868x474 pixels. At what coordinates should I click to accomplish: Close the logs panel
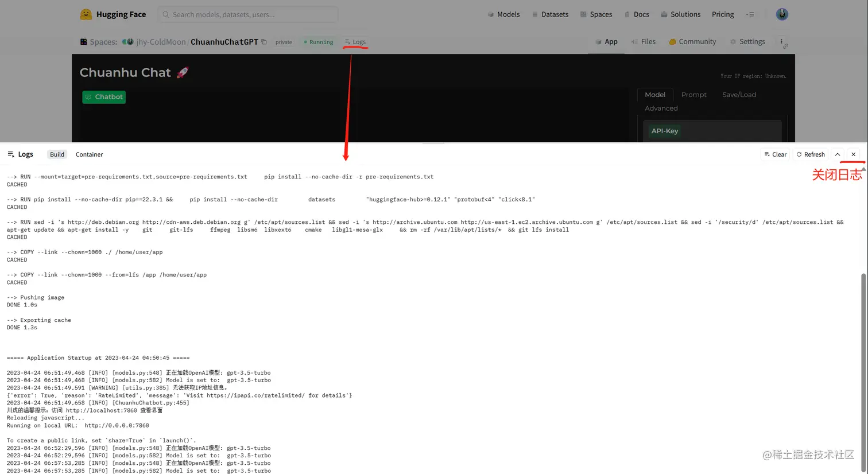tap(854, 154)
